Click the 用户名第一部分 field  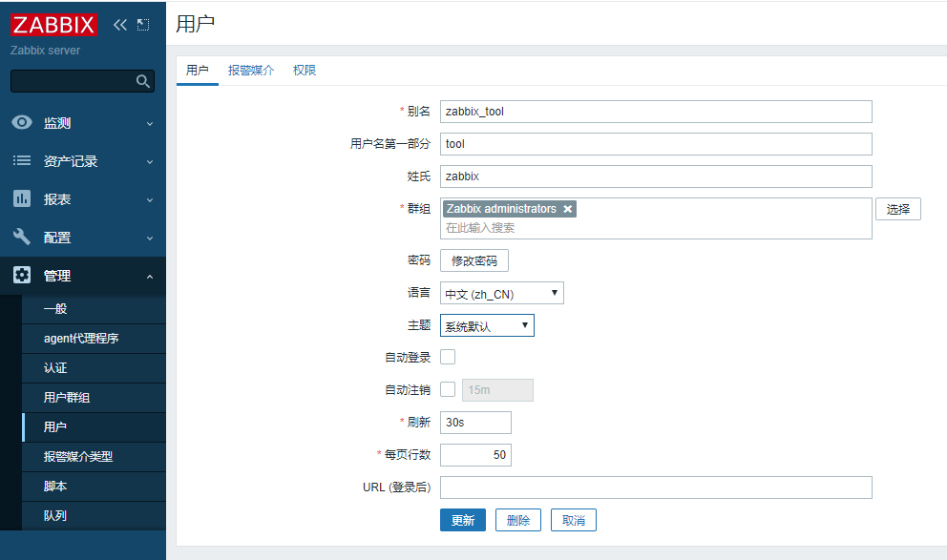pyautogui.click(x=656, y=144)
